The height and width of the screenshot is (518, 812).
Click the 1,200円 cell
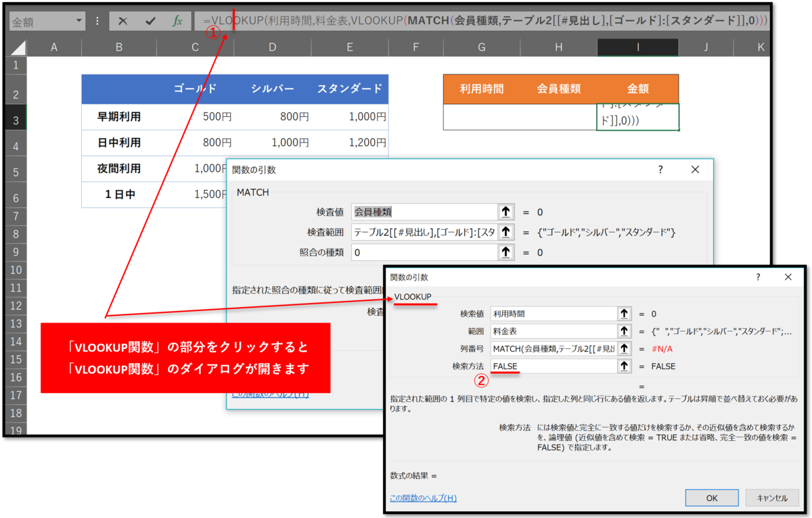click(350, 143)
